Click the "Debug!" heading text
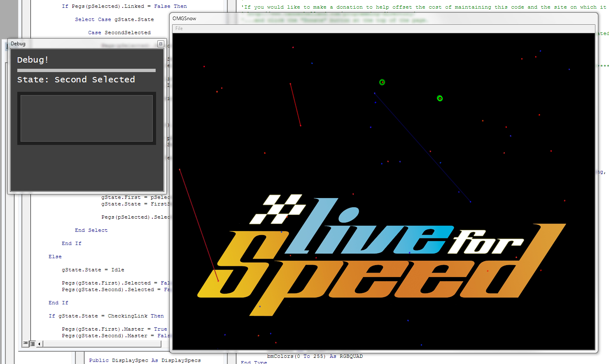 pos(33,60)
